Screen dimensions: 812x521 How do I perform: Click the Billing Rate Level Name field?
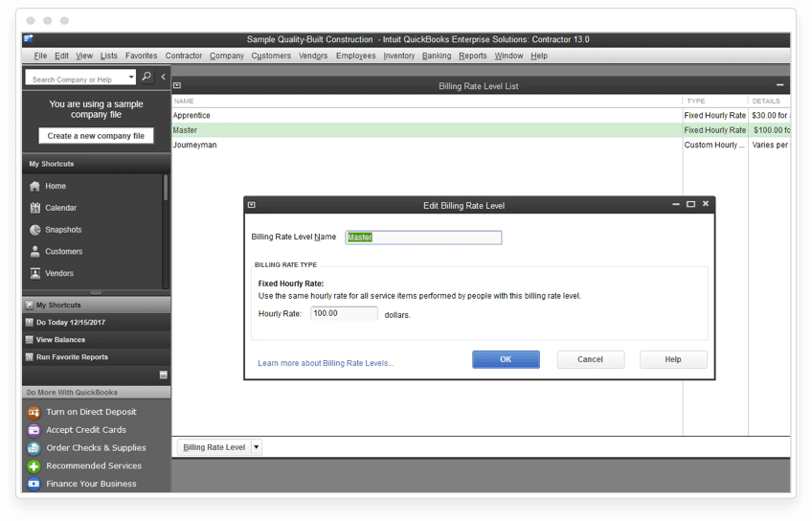pyautogui.click(x=423, y=238)
